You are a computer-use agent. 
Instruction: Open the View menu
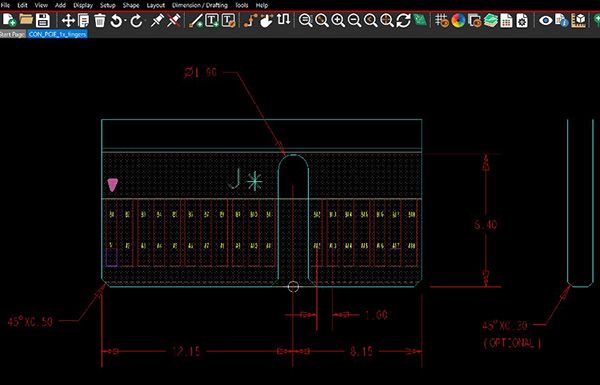tap(41, 5)
